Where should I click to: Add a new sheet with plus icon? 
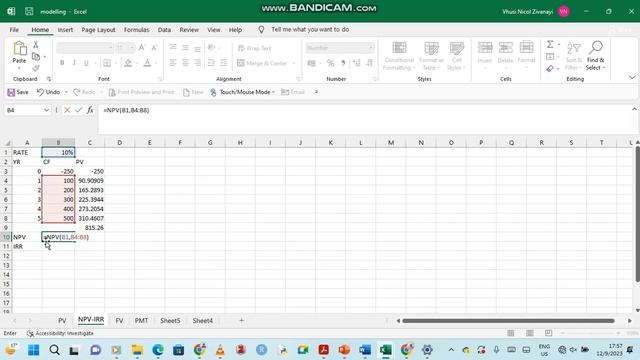coord(241,320)
